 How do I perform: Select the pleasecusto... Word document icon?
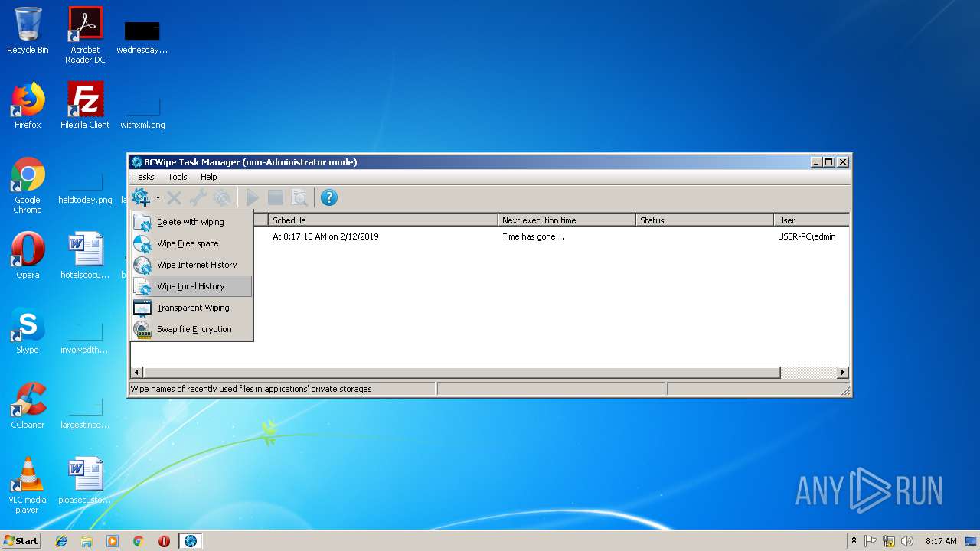point(85,481)
